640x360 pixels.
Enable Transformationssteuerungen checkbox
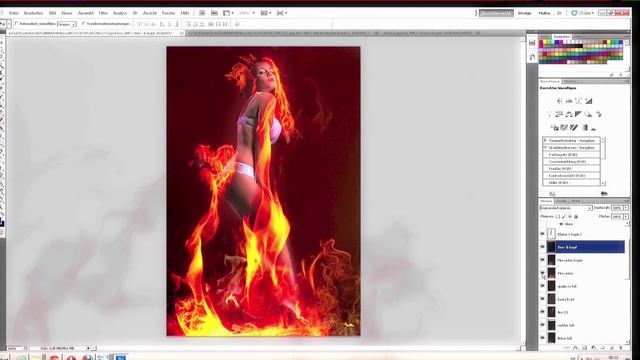(84, 24)
